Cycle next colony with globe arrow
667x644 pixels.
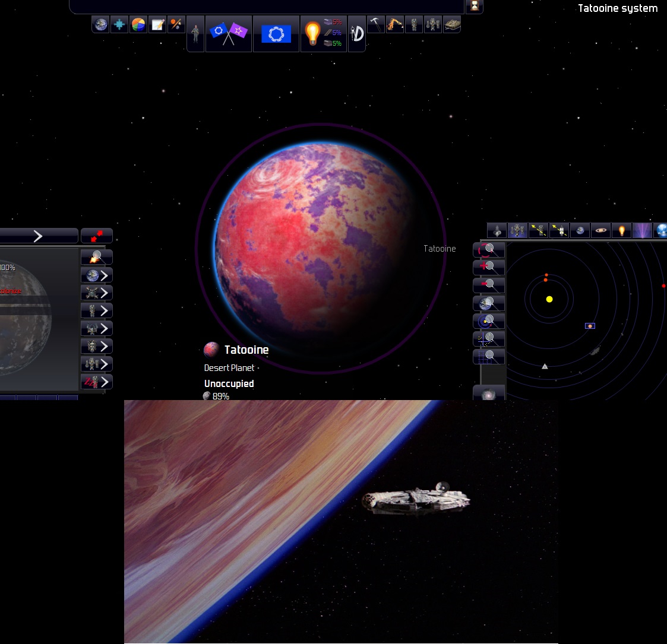click(97, 275)
